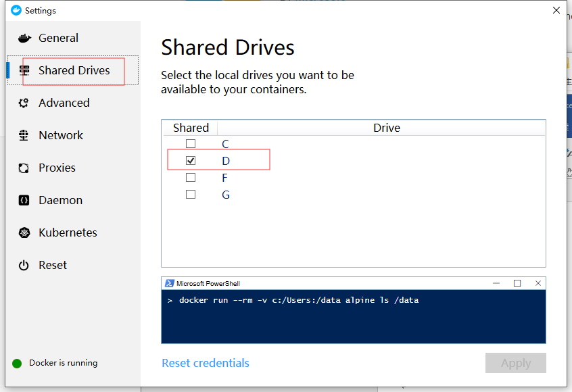The height and width of the screenshot is (392, 572).
Task: Click the Drive column header
Action: click(x=387, y=128)
